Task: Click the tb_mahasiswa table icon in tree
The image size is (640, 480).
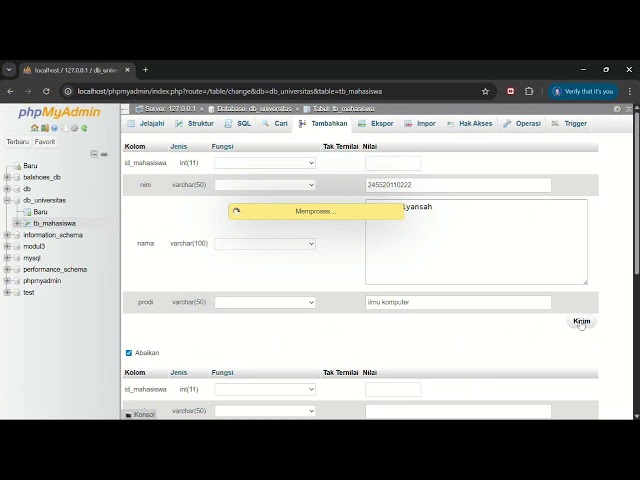Action: pyautogui.click(x=27, y=224)
